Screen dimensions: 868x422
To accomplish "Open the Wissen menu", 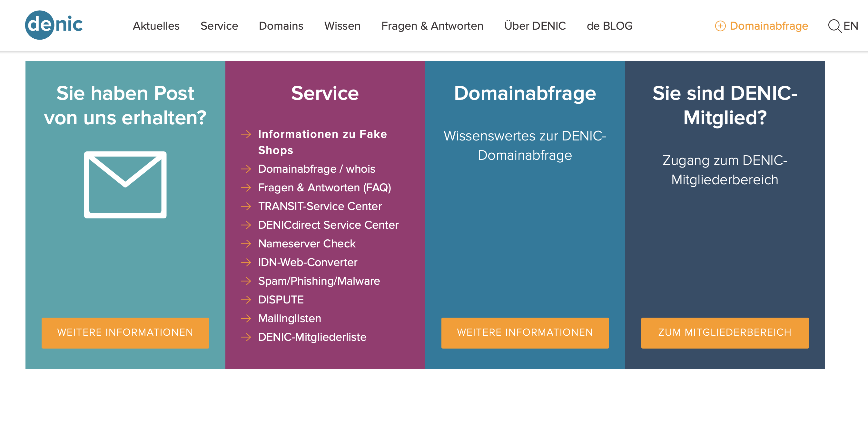I will 342,26.
